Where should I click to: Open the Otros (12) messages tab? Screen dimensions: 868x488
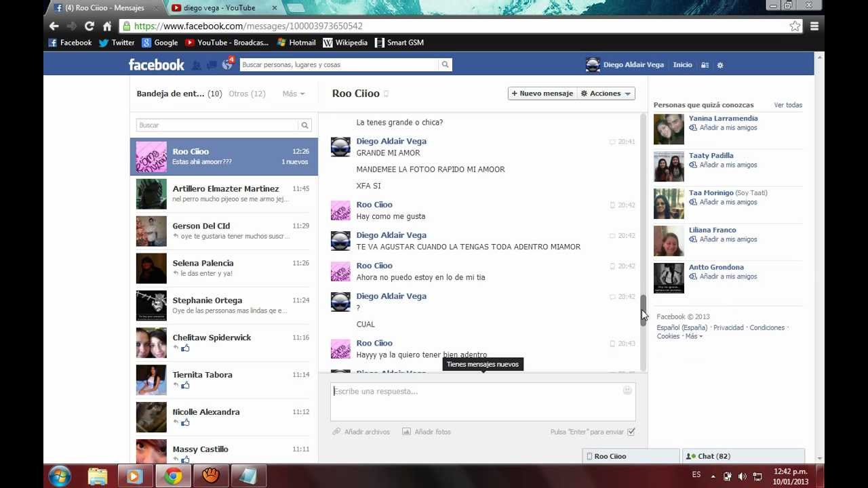point(247,94)
